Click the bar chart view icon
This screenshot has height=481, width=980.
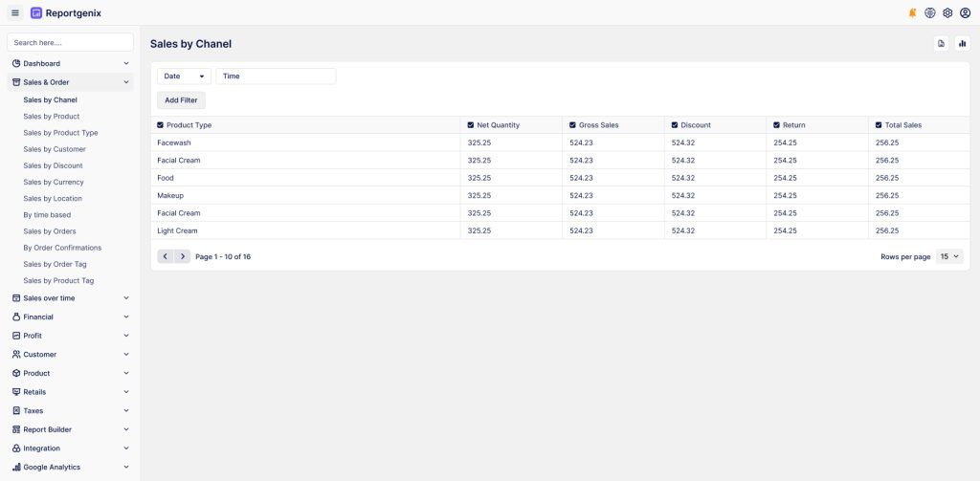click(x=963, y=44)
